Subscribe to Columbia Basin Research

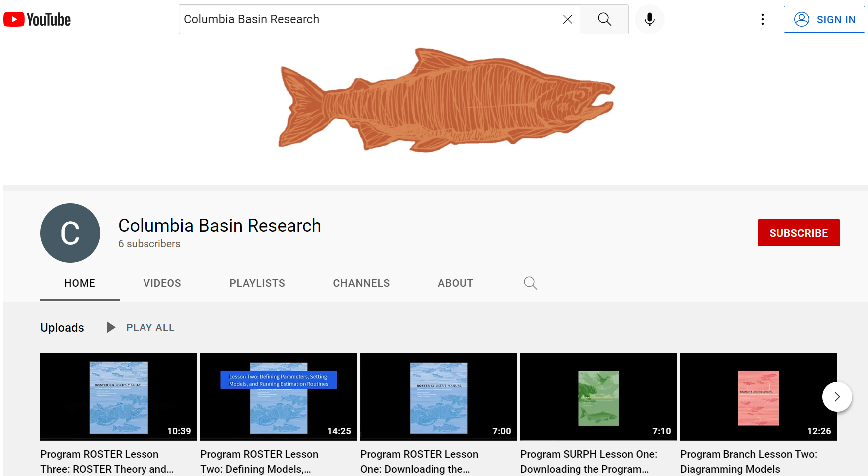coord(798,233)
